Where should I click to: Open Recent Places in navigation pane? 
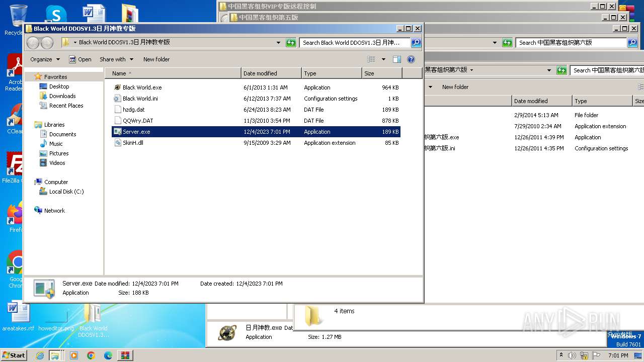pos(66,106)
